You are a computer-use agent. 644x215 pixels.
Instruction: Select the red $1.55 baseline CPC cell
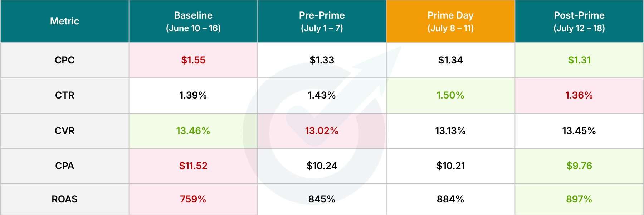point(193,60)
